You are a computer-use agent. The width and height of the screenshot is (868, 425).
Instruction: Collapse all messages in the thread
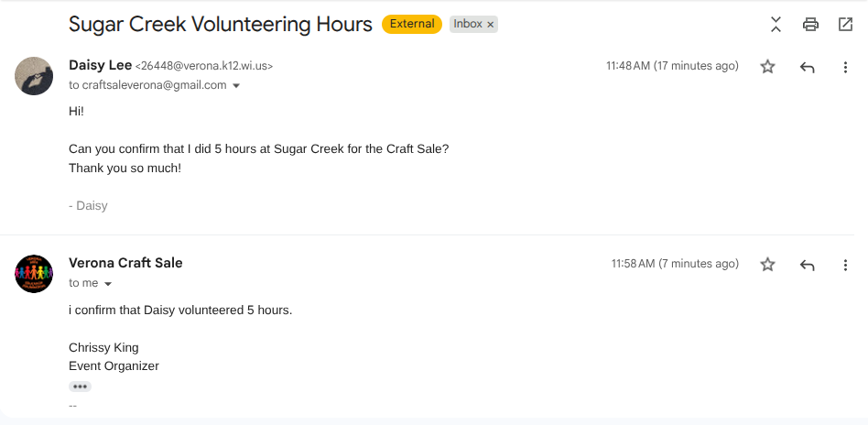pos(776,25)
